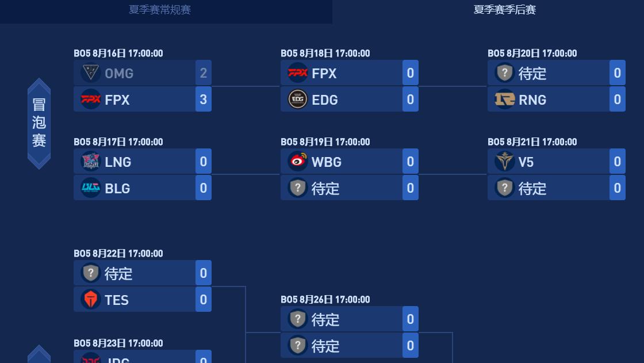Image resolution: width=644 pixels, height=363 pixels.
Task: Click the WBG team logo
Action: click(x=297, y=162)
